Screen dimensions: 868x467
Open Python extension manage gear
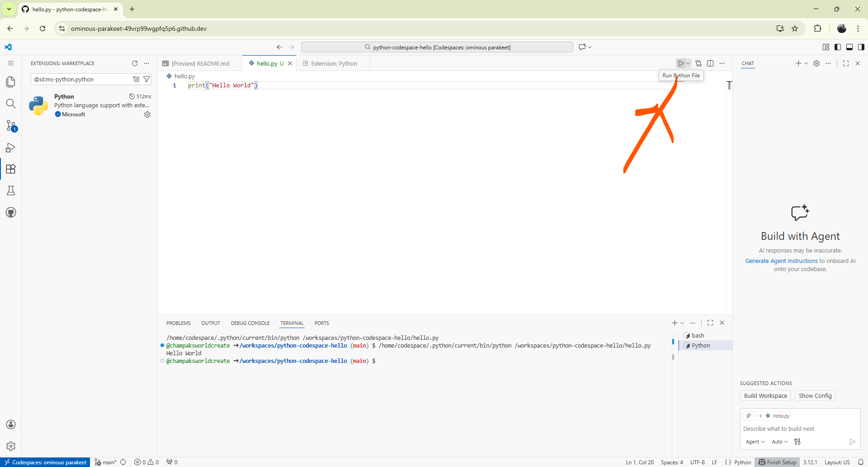(x=147, y=114)
